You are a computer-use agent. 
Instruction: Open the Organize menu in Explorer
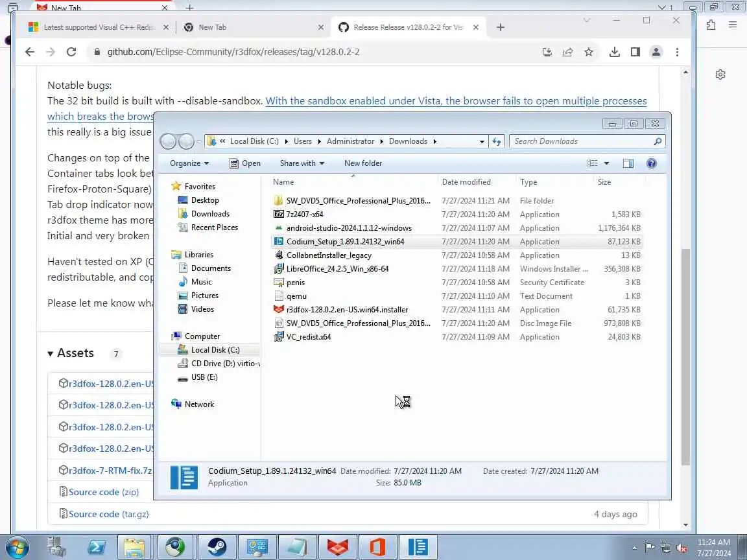[189, 163]
